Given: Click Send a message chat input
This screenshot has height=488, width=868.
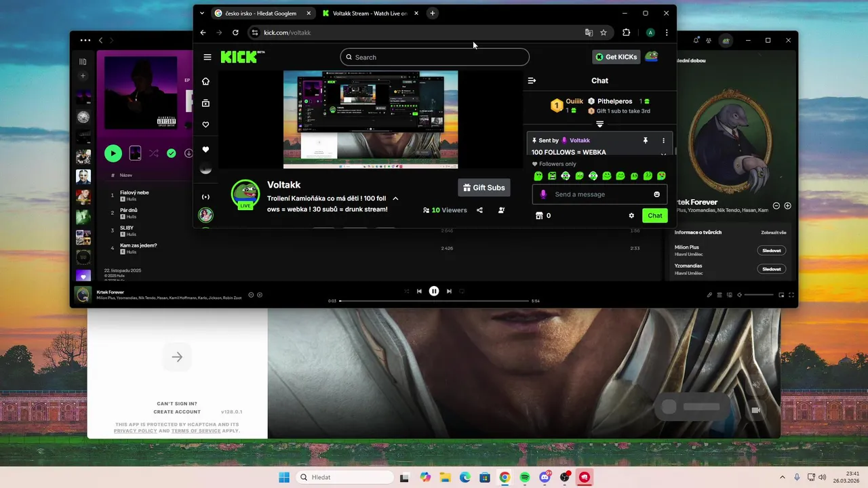Looking at the screenshot, I should tap(599, 195).
